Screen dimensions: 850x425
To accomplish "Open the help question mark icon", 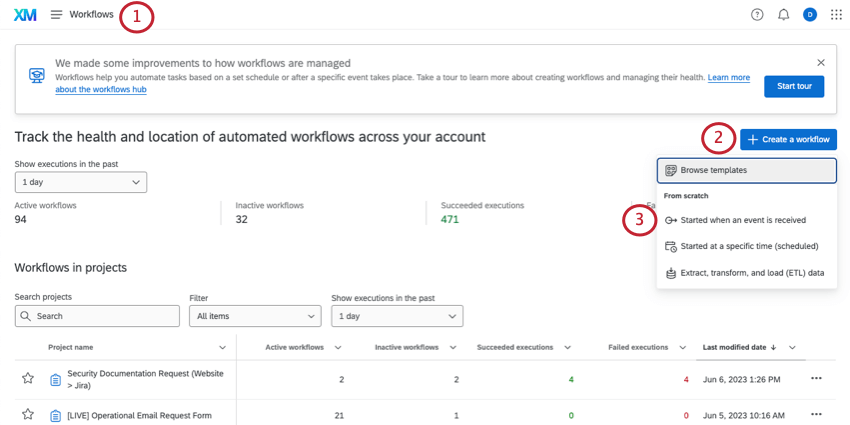I will (x=757, y=15).
